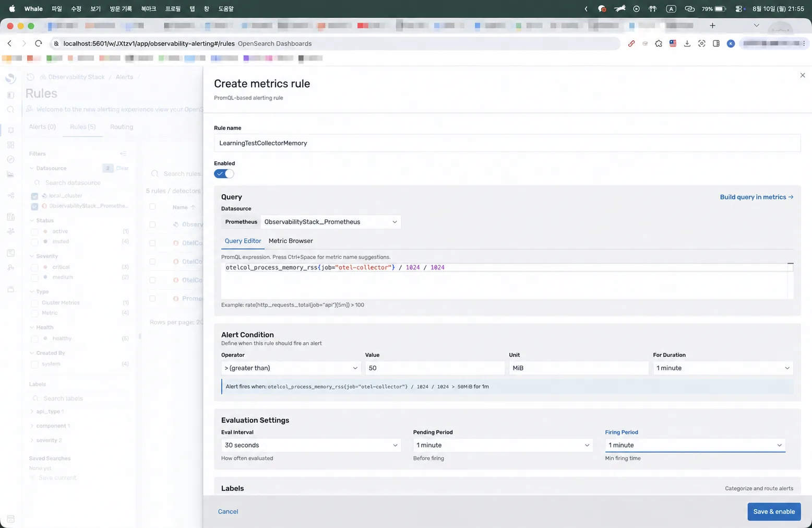Click the blue K profile avatar
This screenshot has height=528, width=812.
point(731,43)
